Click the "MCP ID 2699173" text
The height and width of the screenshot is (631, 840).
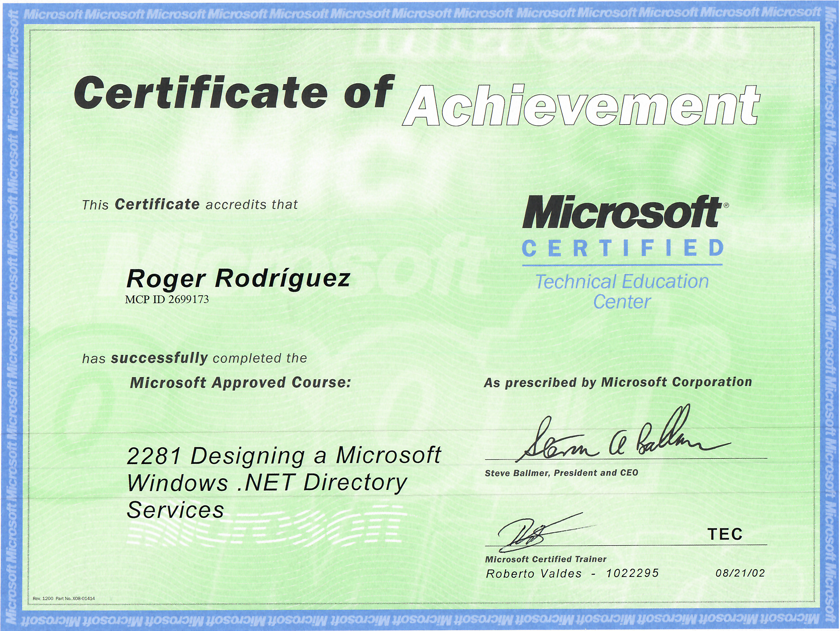(167, 299)
